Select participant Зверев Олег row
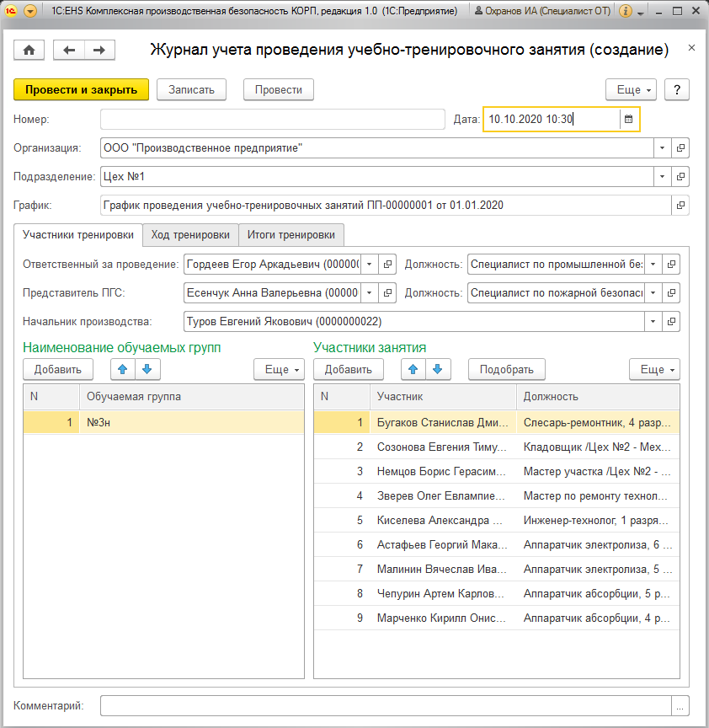The height and width of the screenshot is (728, 709). tap(497, 495)
